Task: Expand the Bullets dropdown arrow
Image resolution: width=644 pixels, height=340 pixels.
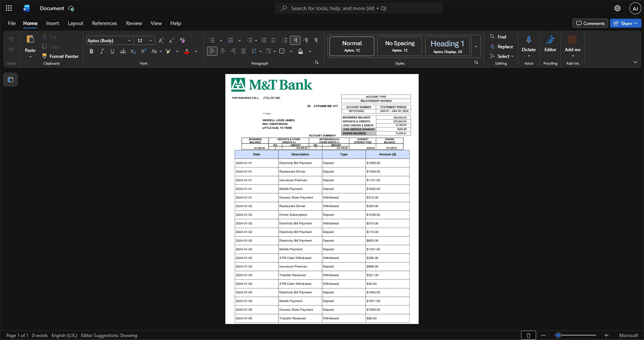Action: click(221, 41)
